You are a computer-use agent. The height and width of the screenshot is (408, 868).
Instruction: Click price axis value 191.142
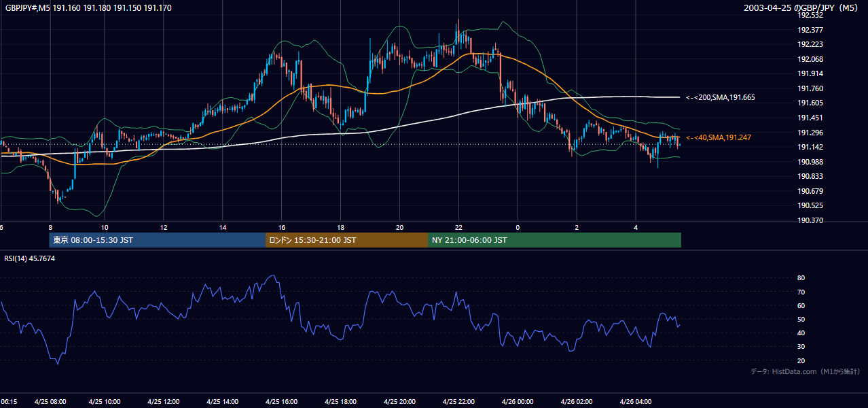pos(810,147)
